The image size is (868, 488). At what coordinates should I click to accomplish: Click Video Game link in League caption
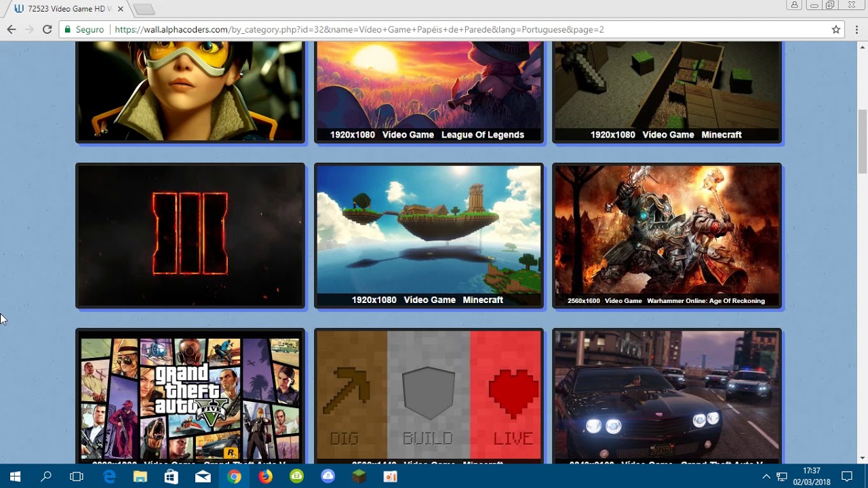coord(408,135)
